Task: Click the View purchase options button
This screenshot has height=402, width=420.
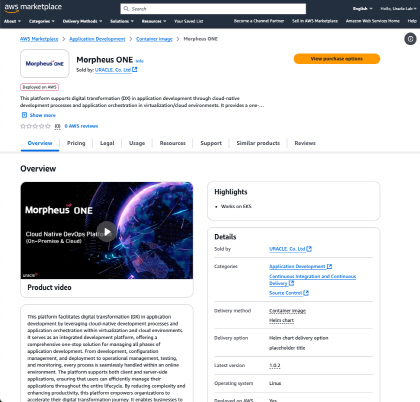Action: click(337, 59)
